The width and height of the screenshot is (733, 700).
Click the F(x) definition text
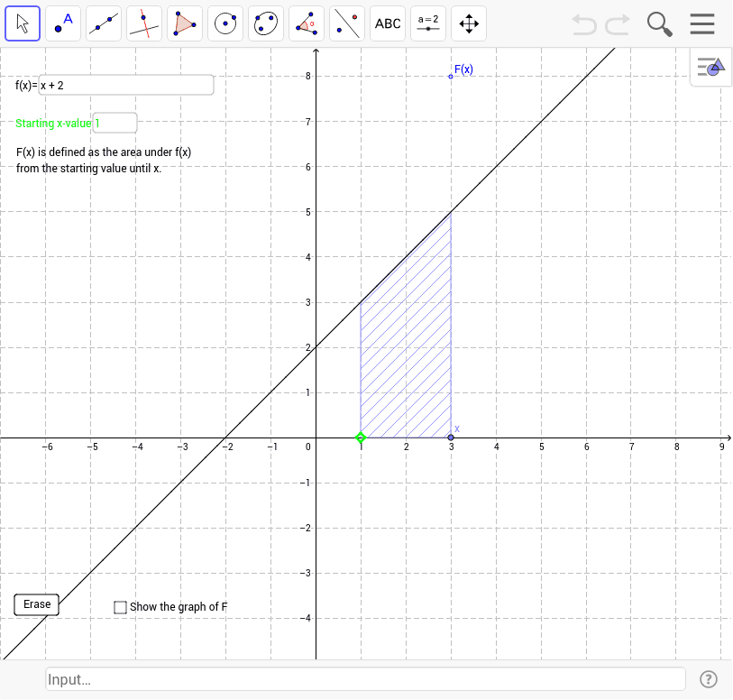104,160
